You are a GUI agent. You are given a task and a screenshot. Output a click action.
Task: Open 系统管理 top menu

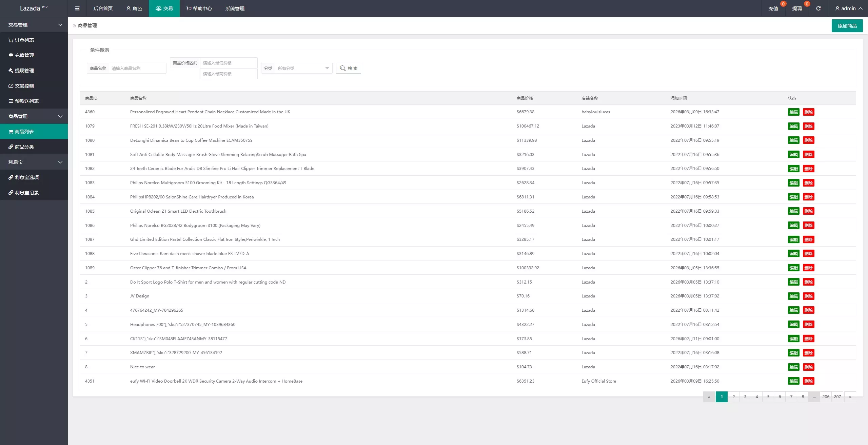tap(235, 8)
